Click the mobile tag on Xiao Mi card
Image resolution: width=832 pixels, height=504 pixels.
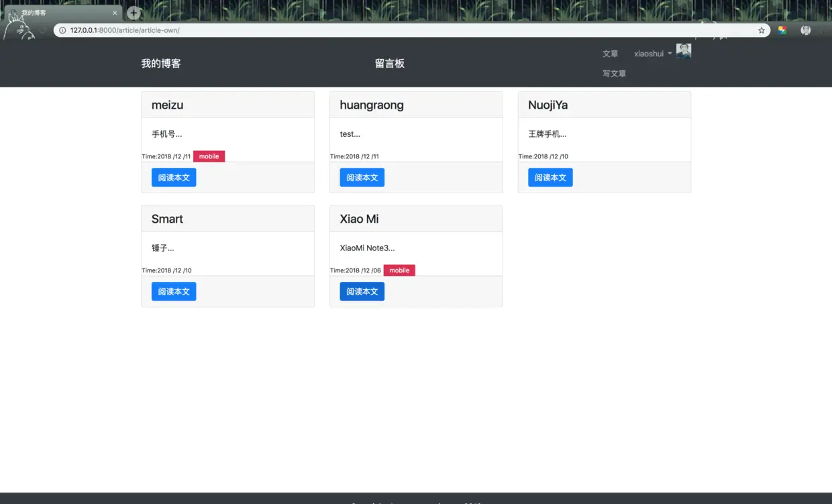pyautogui.click(x=399, y=270)
